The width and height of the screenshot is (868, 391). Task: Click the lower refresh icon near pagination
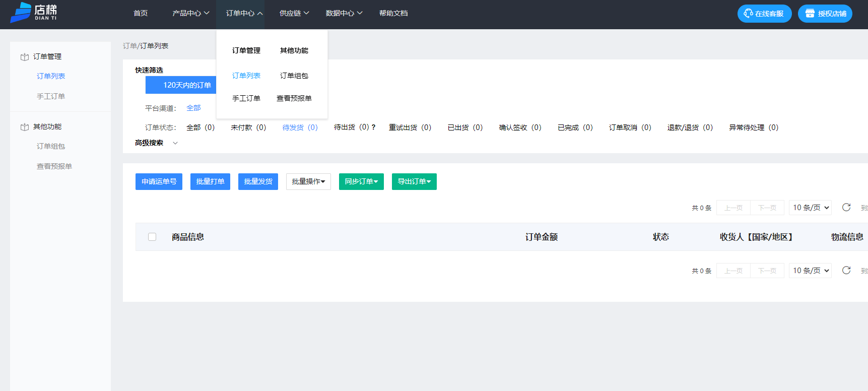tap(846, 271)
